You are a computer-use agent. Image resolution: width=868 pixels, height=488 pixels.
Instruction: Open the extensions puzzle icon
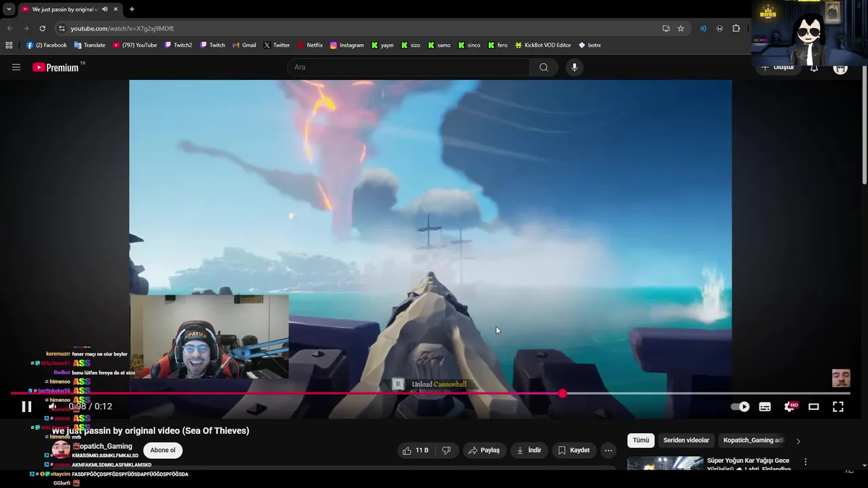(736, 28)
